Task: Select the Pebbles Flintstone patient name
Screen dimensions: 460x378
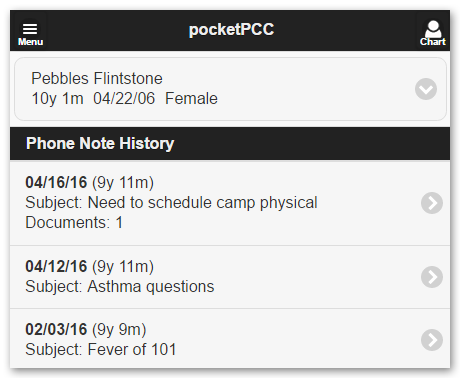Action: [97, 79]
